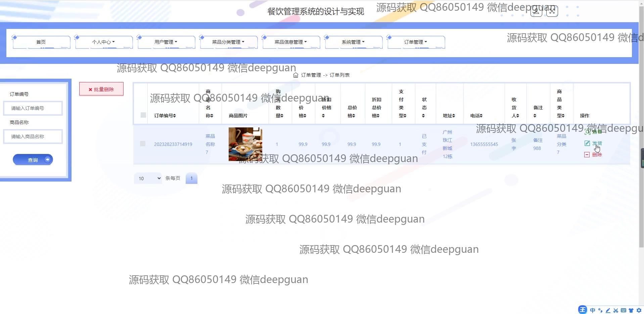Toggle the select-all checkbox in table header
The width and height of the screenshot is (644, 314).
click(x=143, y=115)
